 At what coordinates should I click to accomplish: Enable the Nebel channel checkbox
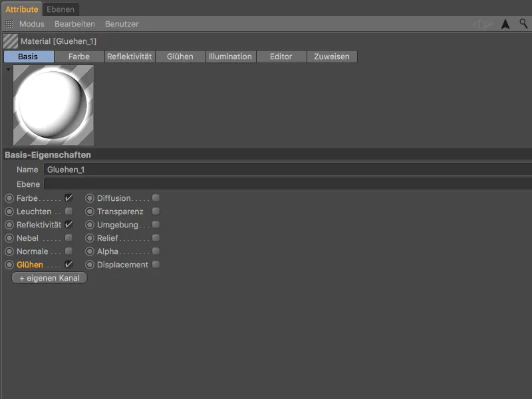coord(68,238)
